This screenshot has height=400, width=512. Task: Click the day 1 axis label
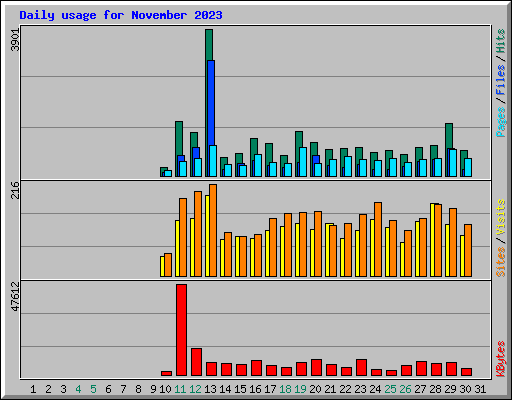click(x=33, y=389)
